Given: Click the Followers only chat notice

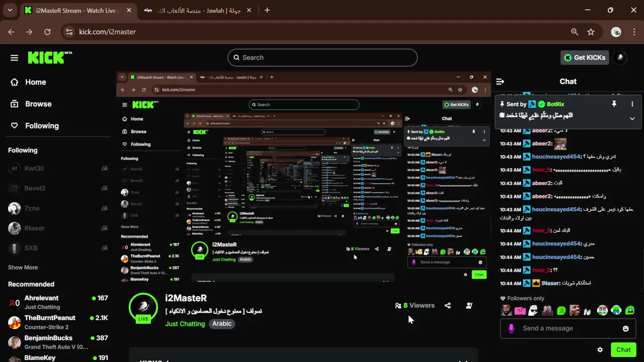Looking at the screenshot, I should (x=522, y=298).
